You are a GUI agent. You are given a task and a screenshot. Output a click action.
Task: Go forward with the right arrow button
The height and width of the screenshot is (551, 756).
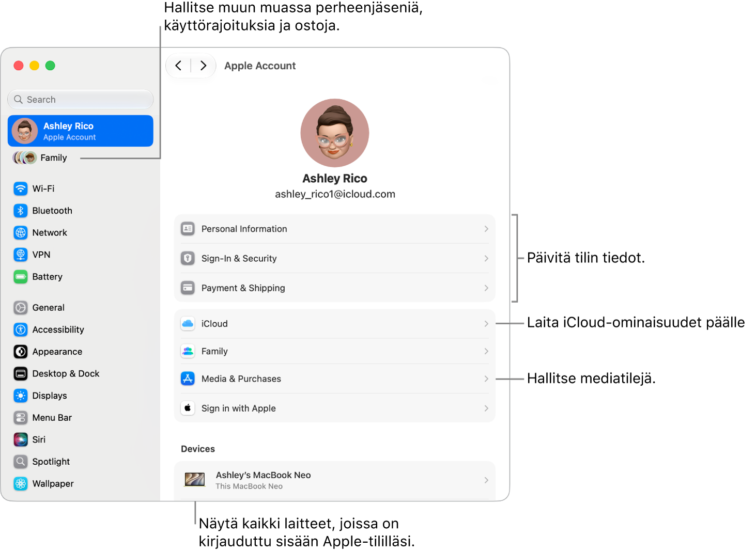coord(203,66)
